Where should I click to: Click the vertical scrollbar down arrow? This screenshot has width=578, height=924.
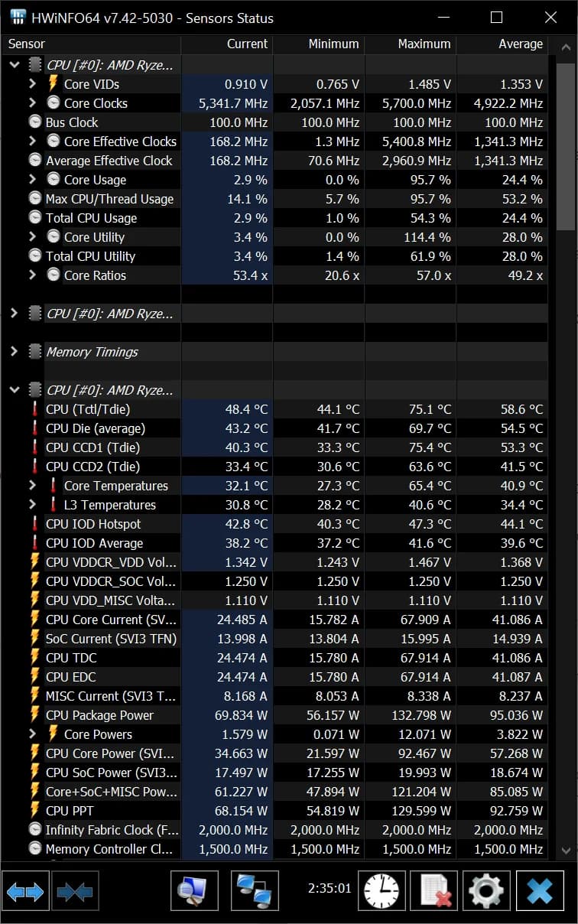pyautogui.click(x=566, y=851)
